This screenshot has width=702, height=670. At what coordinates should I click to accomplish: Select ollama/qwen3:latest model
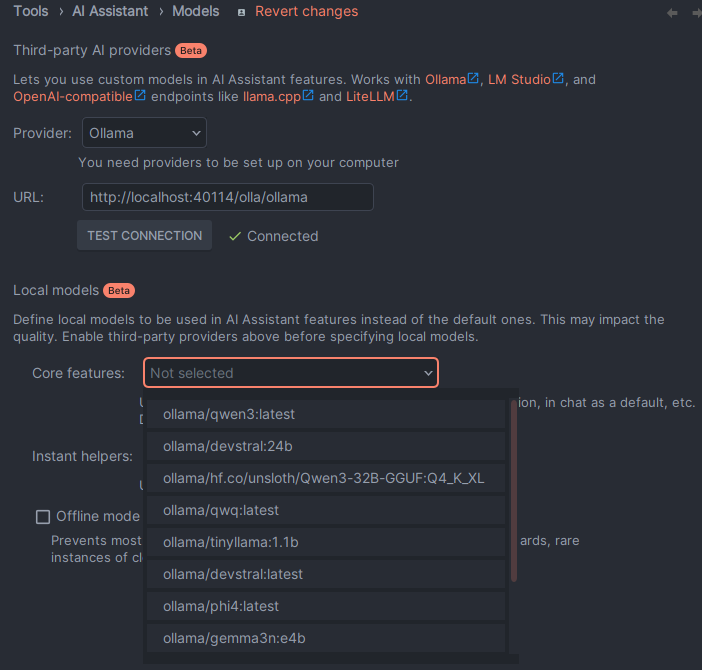coord(326,414)
